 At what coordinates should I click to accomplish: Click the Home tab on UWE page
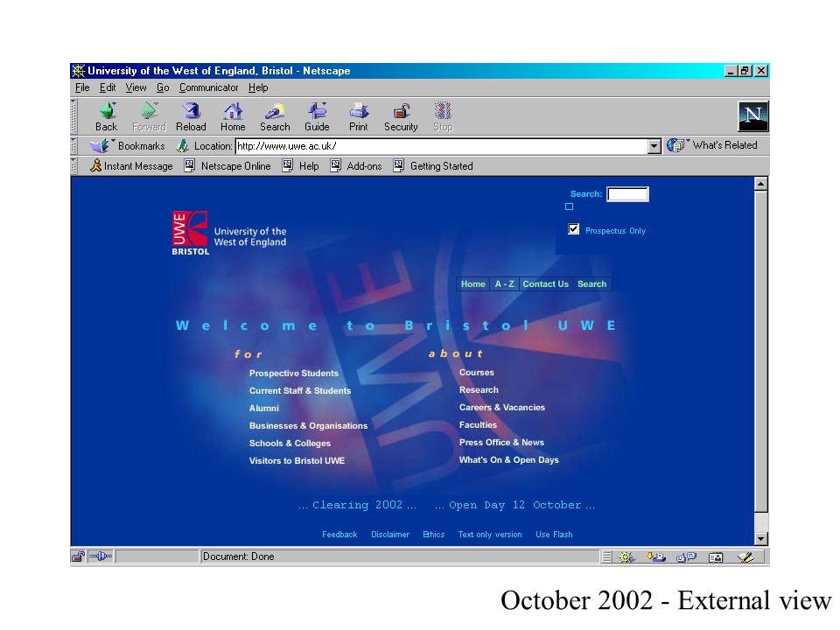click(x=473, y=283)
